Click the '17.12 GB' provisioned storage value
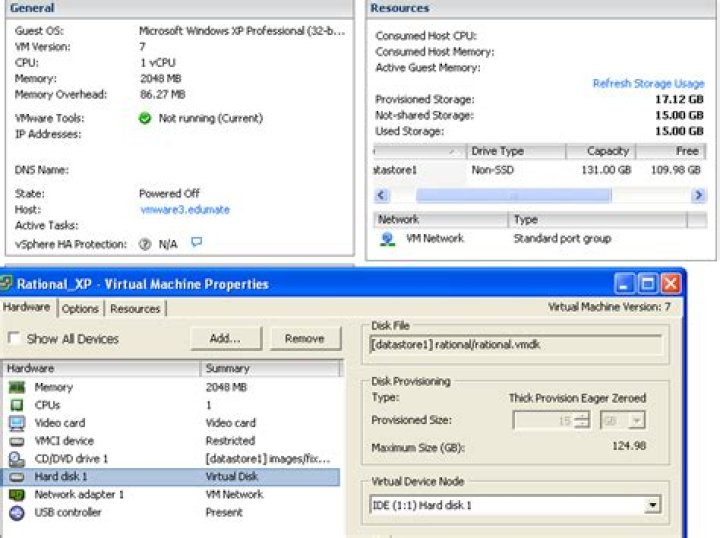 tap(679, 100)
